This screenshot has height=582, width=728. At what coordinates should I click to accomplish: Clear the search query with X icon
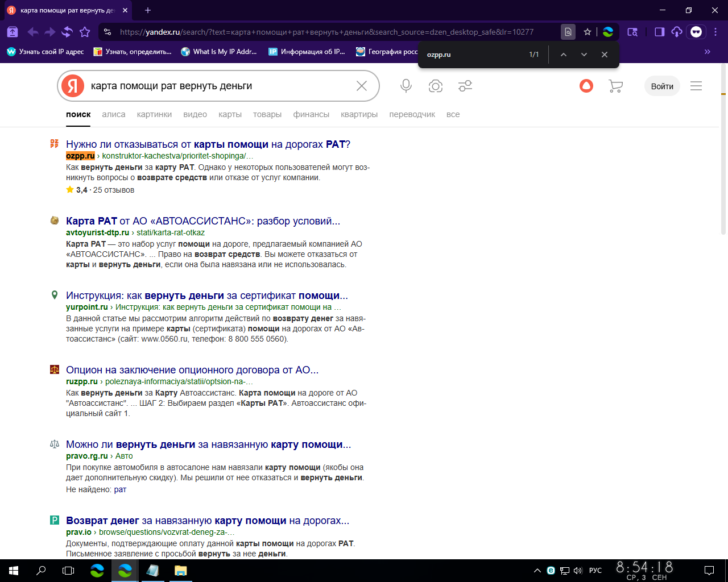[x=362, y=86]
